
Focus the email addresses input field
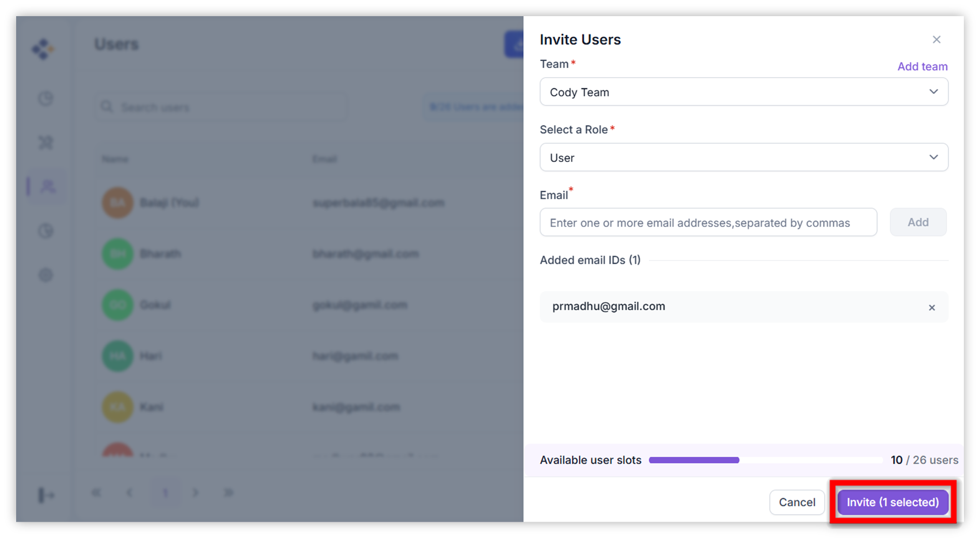pyautogui.click(x=708, y=223)
